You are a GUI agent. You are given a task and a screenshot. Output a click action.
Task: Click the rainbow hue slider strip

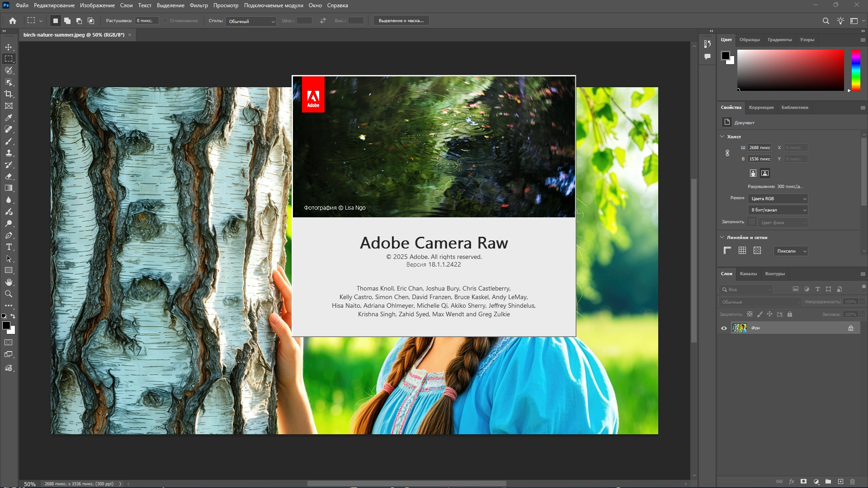point(856,70)
